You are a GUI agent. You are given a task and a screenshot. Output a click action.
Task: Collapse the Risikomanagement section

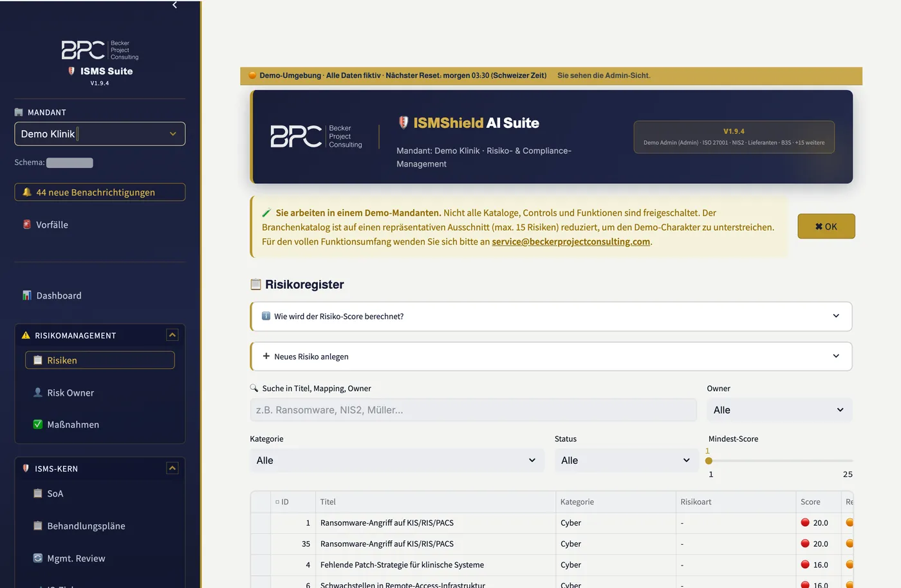(172, 335)
